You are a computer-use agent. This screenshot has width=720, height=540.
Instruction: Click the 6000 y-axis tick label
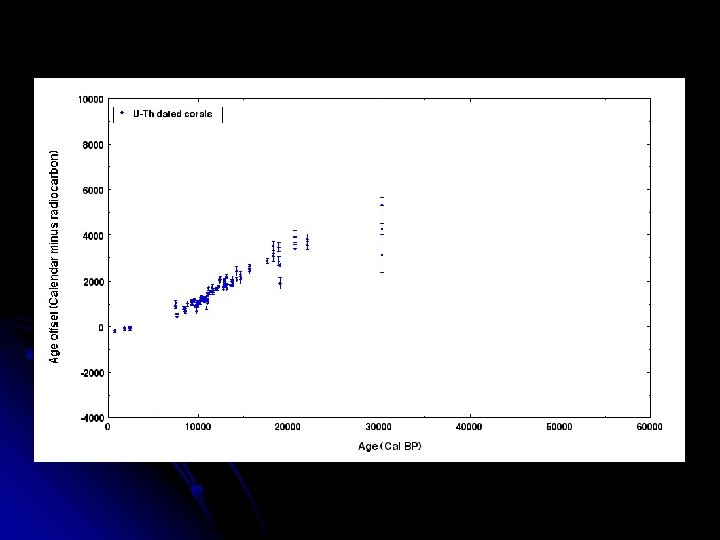[x=94, y=190]
